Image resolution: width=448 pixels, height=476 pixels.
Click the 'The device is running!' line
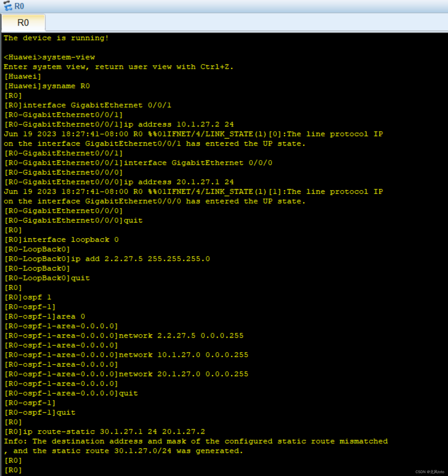pyautogui.click(x=56, y=38)
